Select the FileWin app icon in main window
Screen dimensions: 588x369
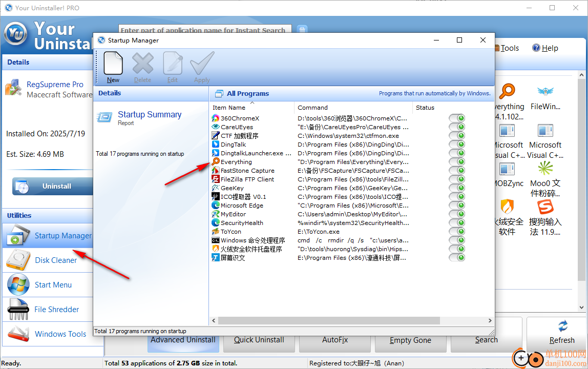(x=545, y=91)
